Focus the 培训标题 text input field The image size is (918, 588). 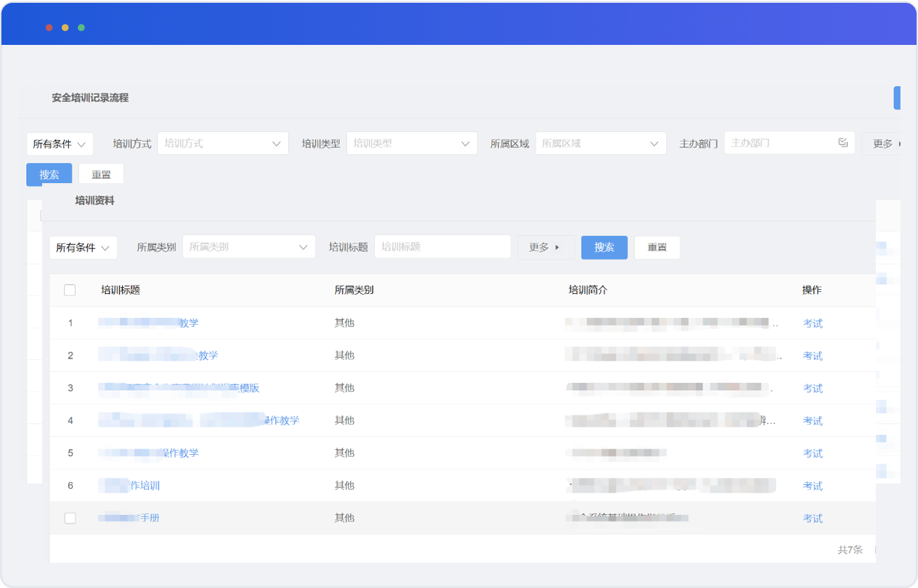(442, 247)
